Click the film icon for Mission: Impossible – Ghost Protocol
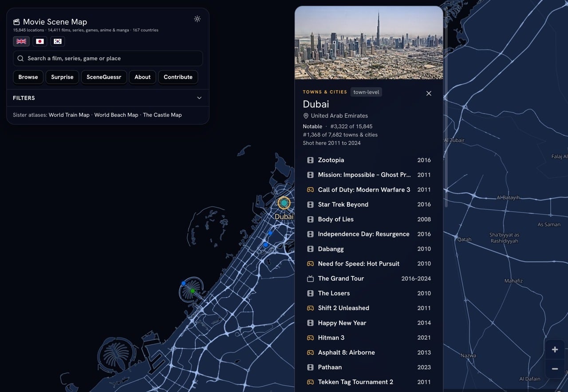Image resolution: width=568 pixels, height=392 pixels. pos(311,175)
